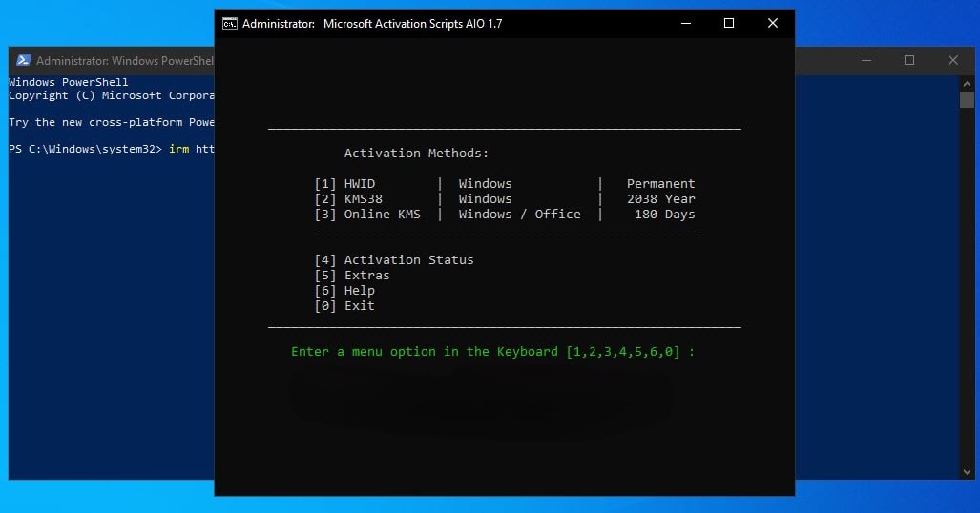Minimize the Microsoft Activation Scripts window

[686, 23]
